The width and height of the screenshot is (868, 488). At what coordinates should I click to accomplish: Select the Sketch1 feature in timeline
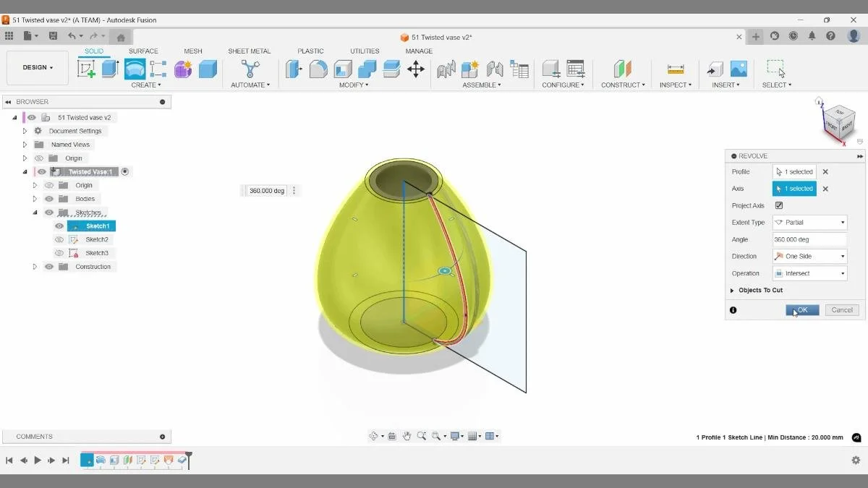(x=87, y=460)
